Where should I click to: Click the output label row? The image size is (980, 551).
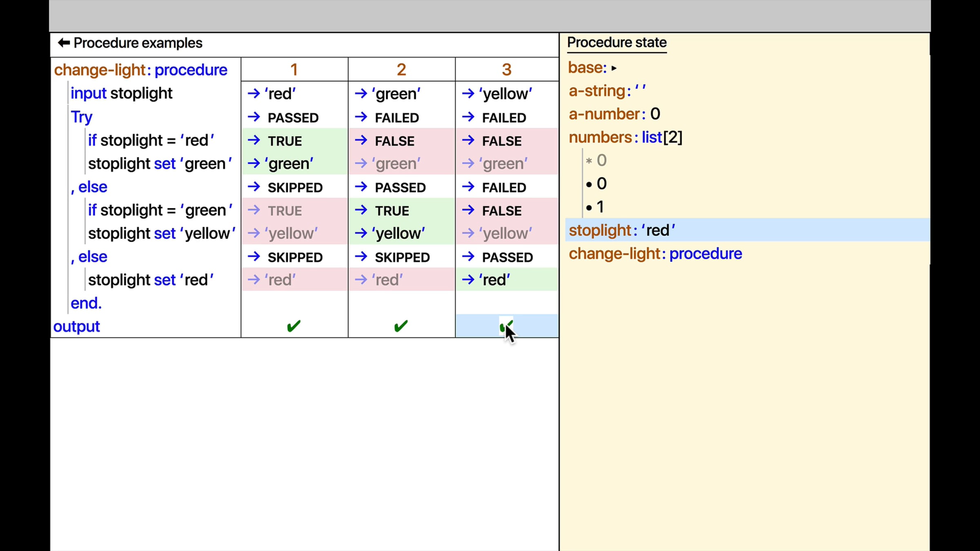[x=76, y=327]
